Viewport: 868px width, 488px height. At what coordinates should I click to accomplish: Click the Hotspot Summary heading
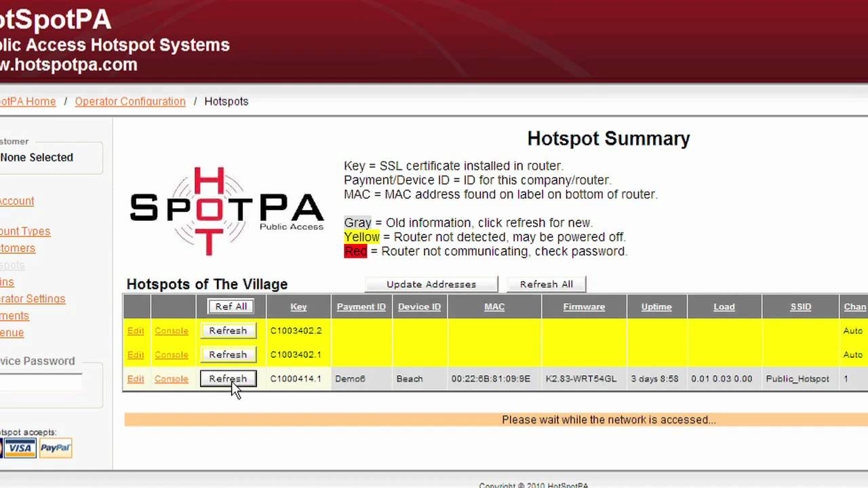[608, 138]
